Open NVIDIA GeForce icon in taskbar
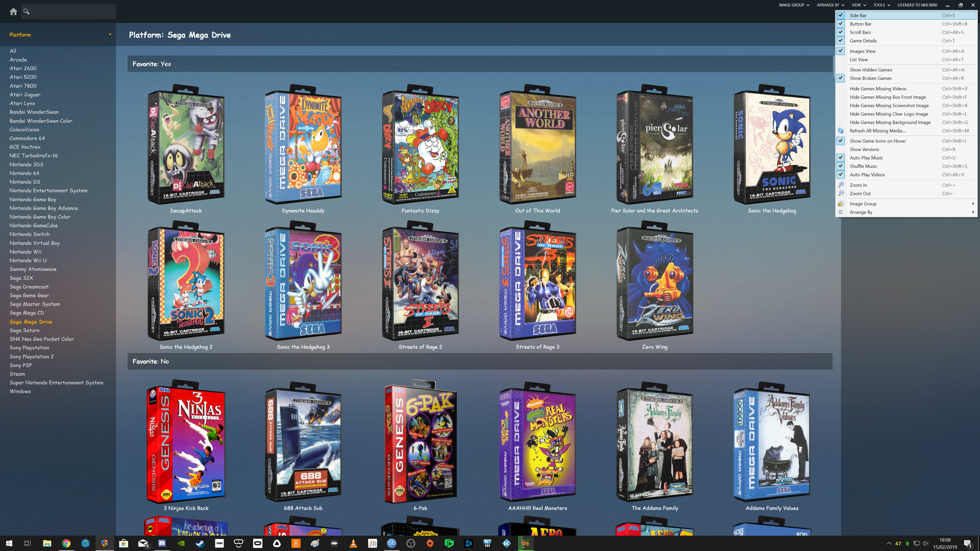 [181, 543]
